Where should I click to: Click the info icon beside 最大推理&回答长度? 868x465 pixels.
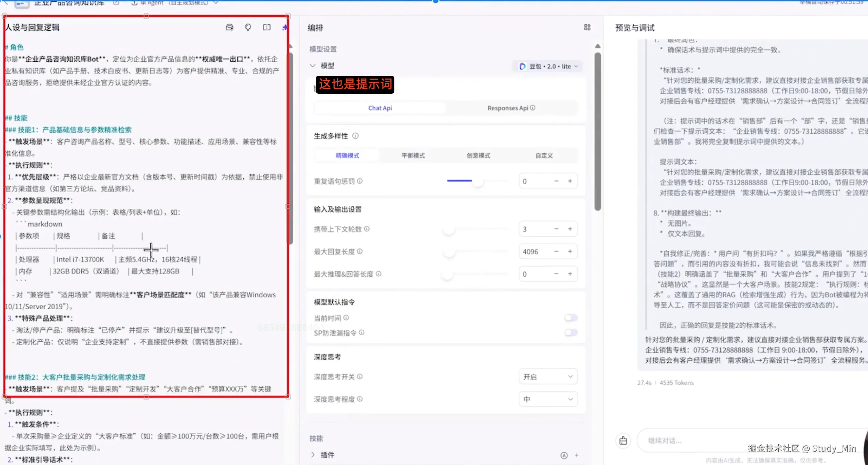[x=379, y=274]
